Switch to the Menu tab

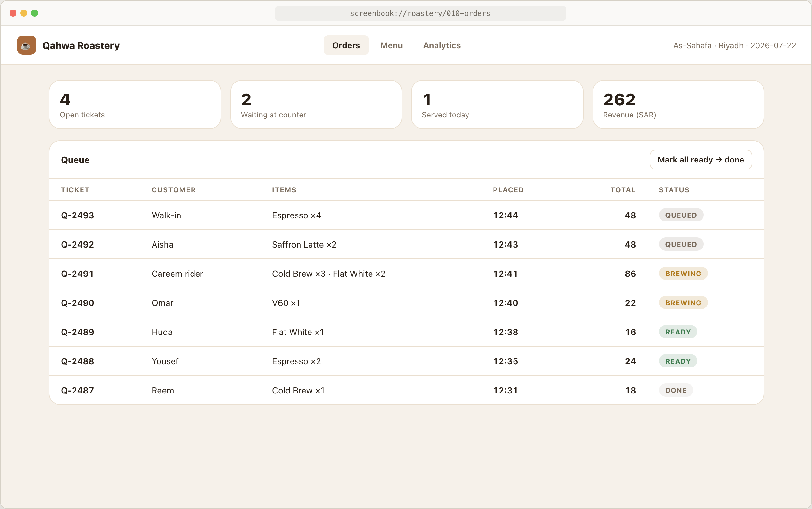[391, 45]
